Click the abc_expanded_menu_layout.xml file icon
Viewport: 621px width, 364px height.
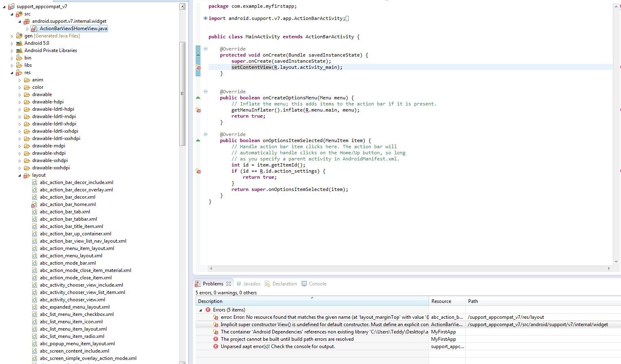(35, 307)
